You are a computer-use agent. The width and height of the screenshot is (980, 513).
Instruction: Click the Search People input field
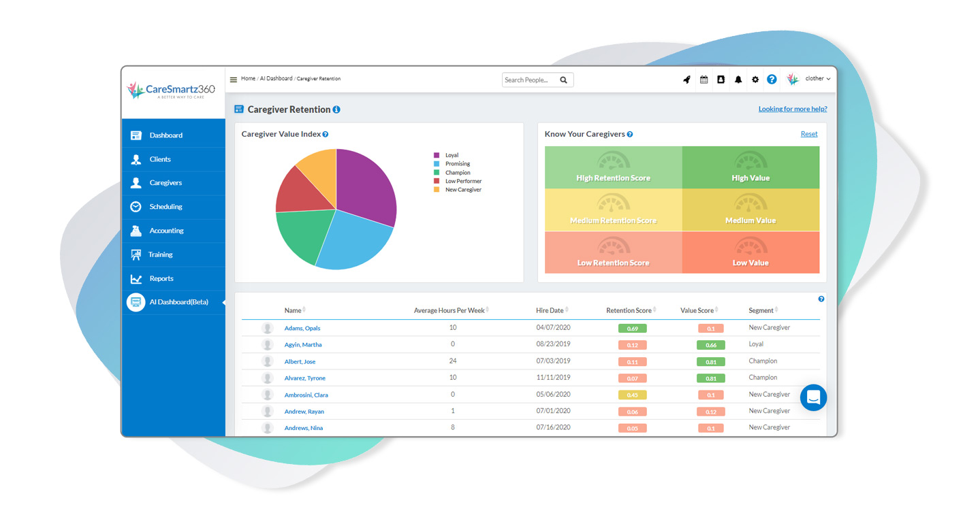530,80
